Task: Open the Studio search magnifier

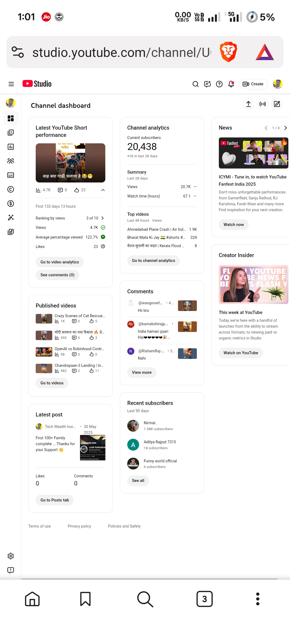Action: tap(195, 84)
